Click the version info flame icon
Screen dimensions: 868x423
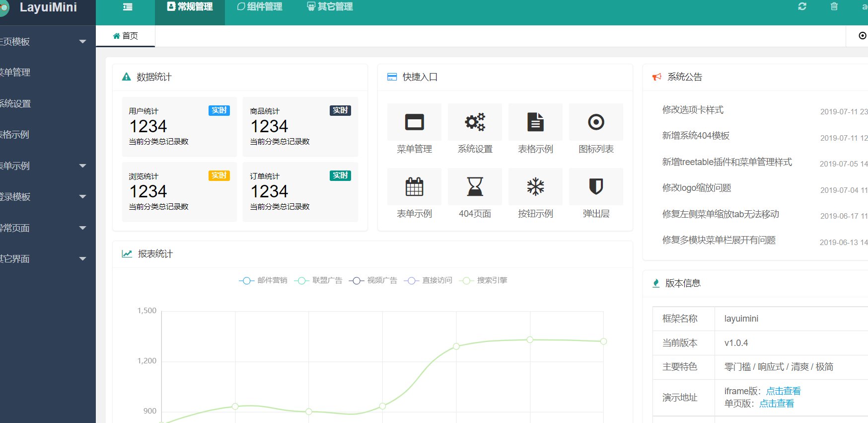coord(656,283)
